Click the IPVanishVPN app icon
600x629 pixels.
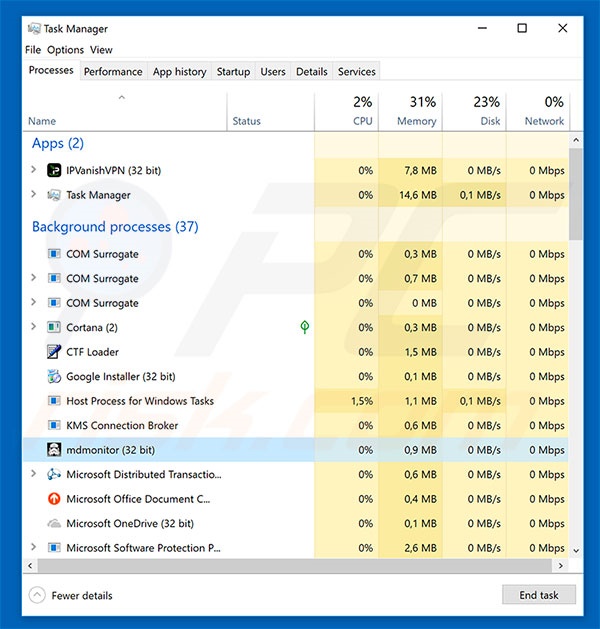click(x=54, y=170)
